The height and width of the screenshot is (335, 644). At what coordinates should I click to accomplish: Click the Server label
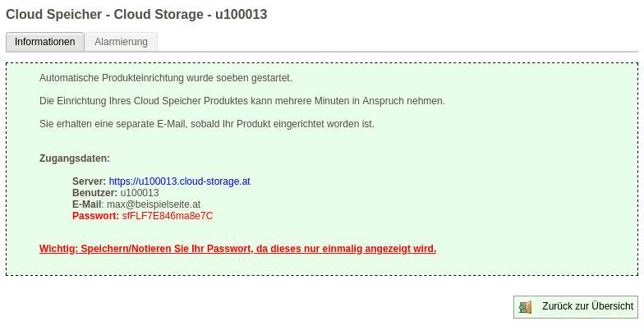pyautogui.click(x=89, y=181)
